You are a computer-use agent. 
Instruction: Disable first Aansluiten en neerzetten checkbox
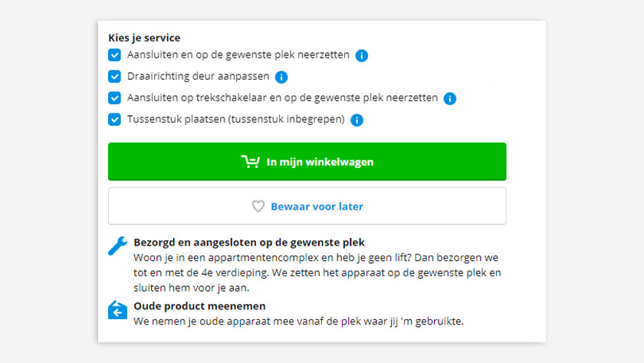click(x=114, y=55)
